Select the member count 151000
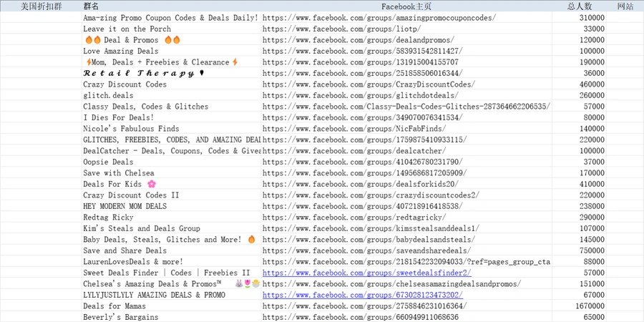Viewport: 644px width, 322px height. pos(579,284)
